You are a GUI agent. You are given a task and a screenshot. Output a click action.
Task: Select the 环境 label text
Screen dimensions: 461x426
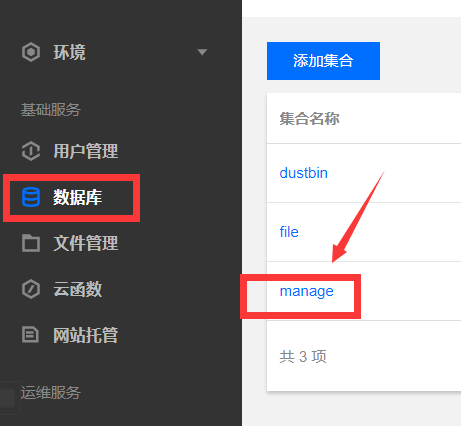(70, 52)
